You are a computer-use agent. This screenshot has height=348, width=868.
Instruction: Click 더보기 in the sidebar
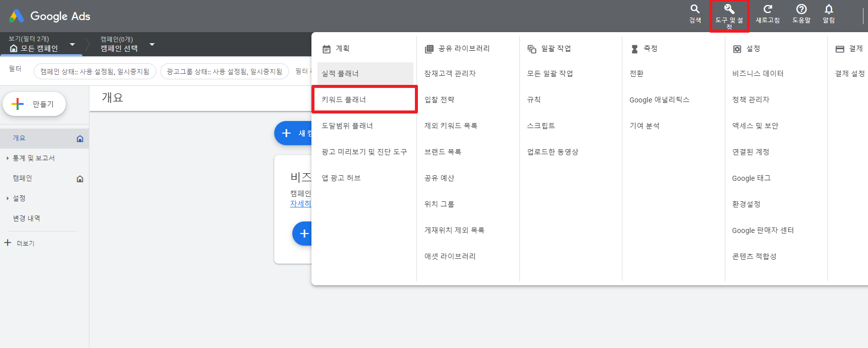click(x=26, y=243)
